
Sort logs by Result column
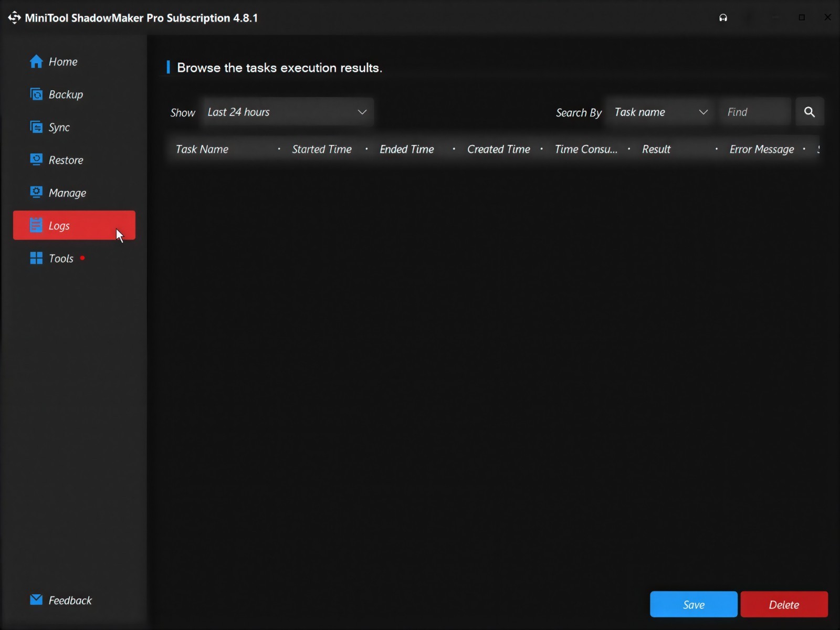tap(656, 149)
